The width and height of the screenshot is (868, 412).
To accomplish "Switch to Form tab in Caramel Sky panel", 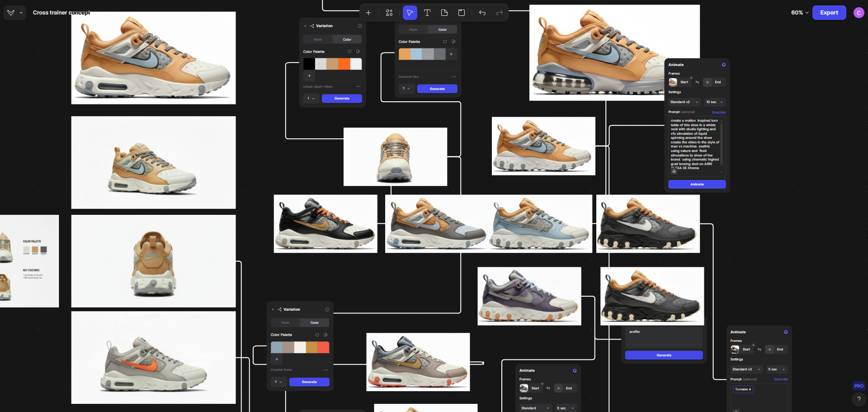I will (413, 29).
